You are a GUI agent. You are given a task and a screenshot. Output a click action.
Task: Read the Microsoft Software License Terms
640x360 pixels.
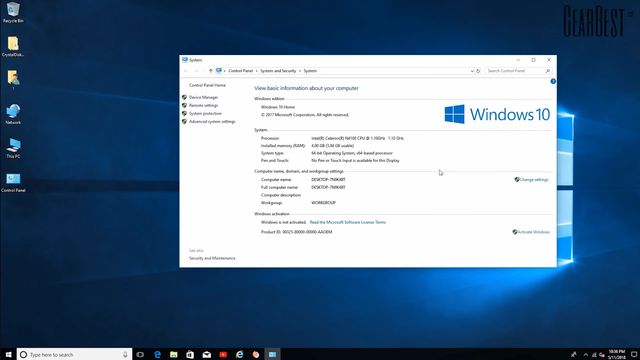tap(348, 222)
